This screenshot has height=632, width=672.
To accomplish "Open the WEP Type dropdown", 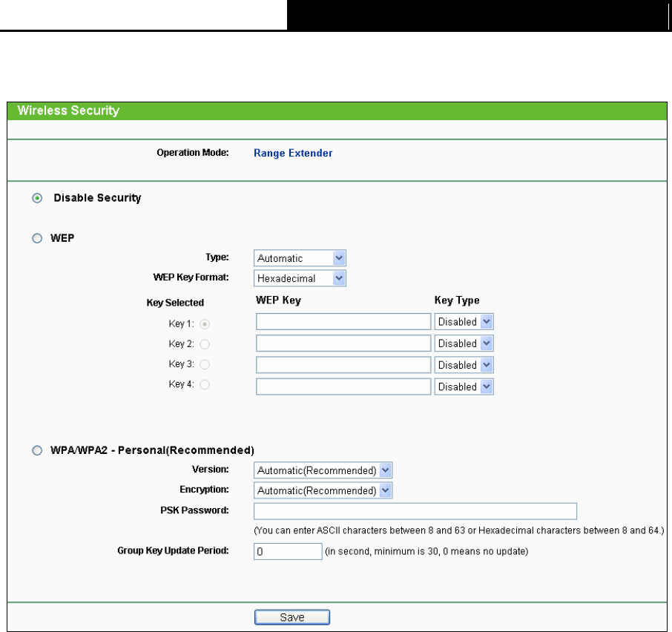I will 300,258.
